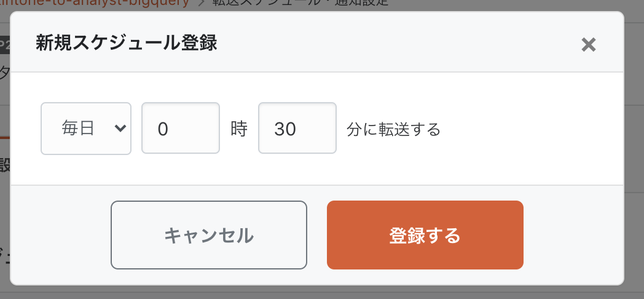Click the dialog footer left of キャンセル
Screen dimensions: 644x299
point(60,235)
